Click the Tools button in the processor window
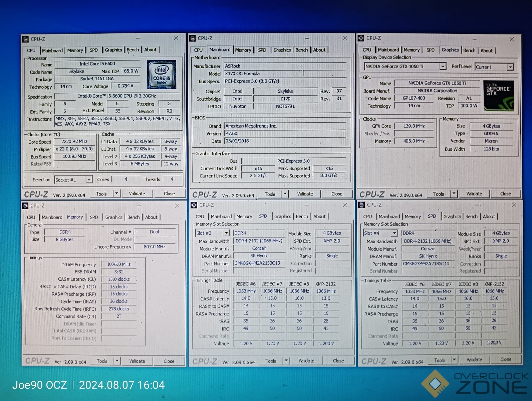 point(101,194)
